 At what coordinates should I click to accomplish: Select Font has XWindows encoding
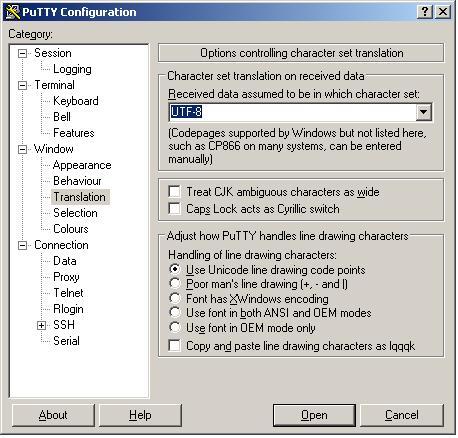[175, 298]
